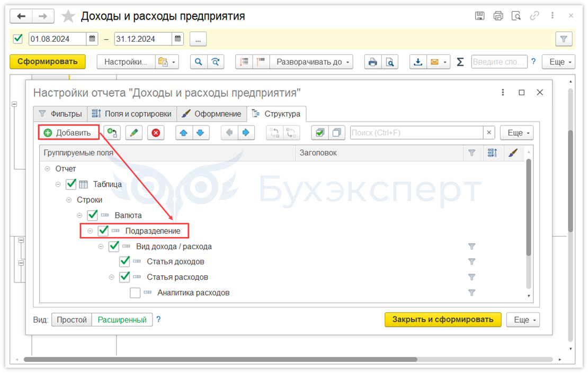Click the Сформировать button

[x=48, y=61]
